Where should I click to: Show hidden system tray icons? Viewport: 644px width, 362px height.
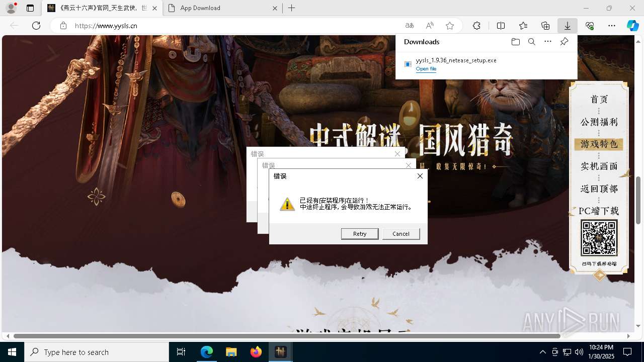[x=542, y=352]
